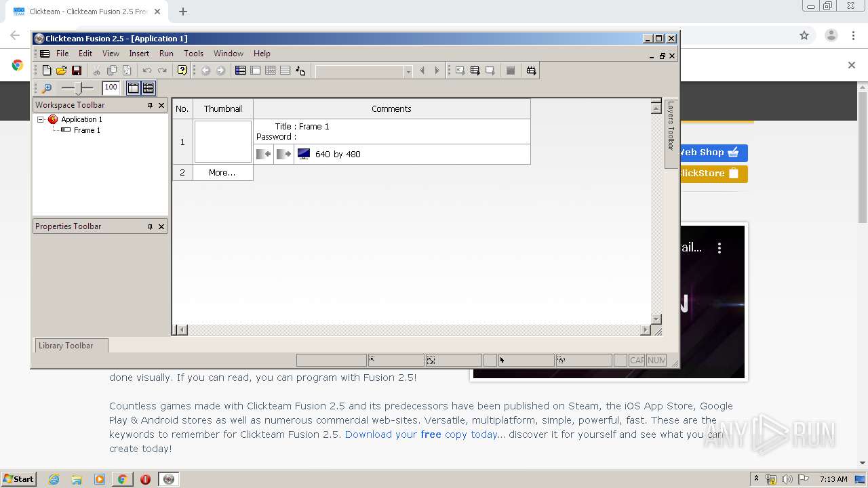This screenshot has width=868, height=488.
Task: Adjust the zoom slider handle
Action: point(80,87)
